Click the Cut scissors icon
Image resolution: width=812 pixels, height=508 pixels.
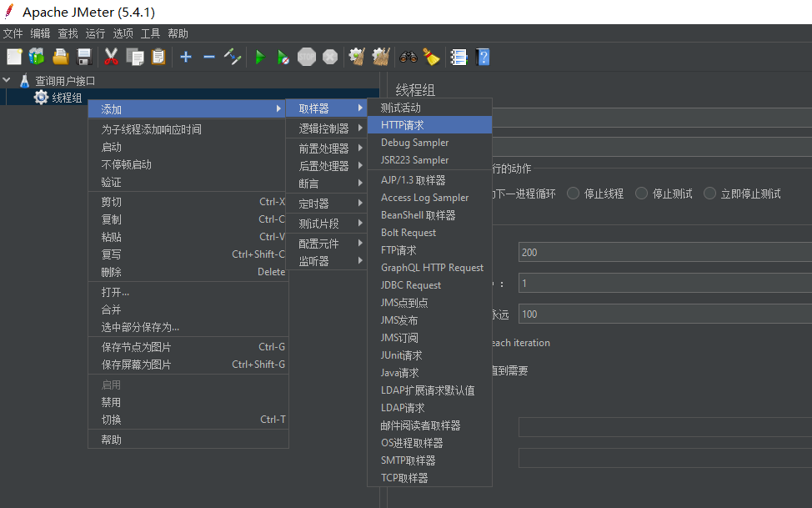[x=111, y=57]
